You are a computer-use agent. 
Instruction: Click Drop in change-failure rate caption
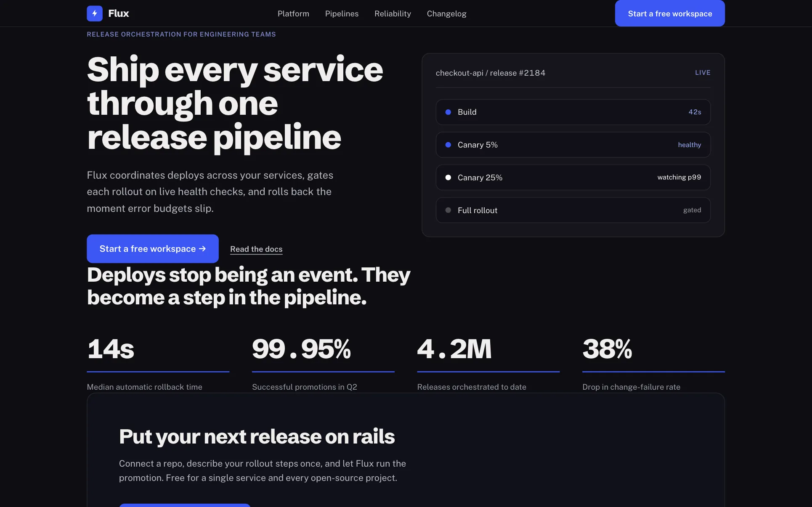tap(631, 387)
